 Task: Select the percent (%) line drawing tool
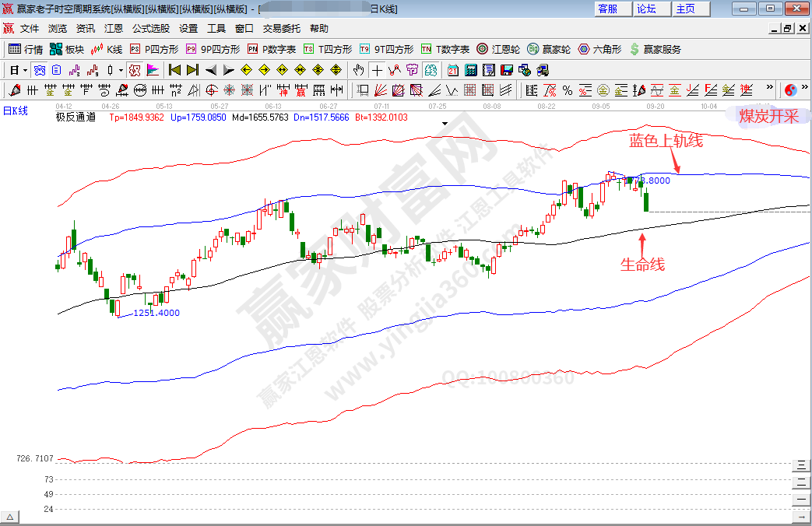click(568, 89)
